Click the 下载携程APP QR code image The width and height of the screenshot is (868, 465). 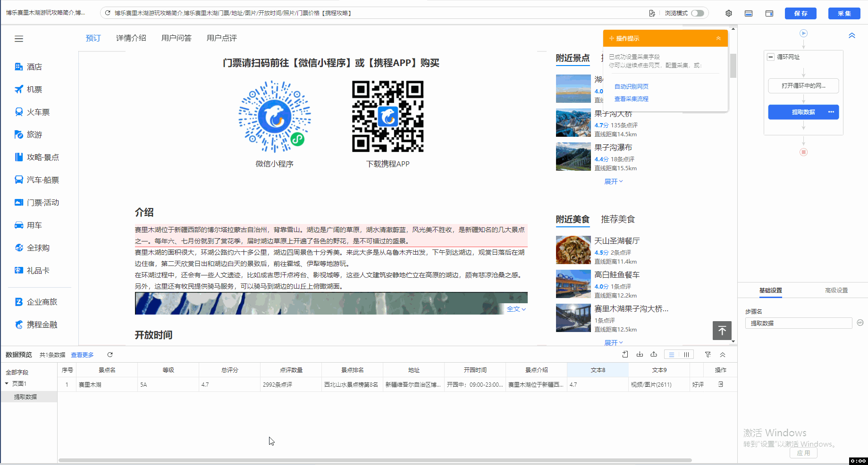(388, 116)
